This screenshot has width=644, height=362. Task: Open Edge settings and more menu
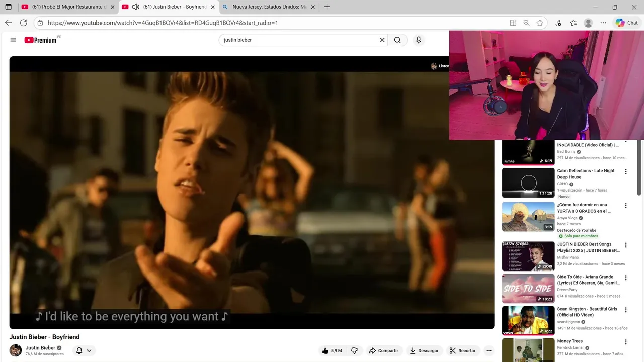tap(603, 23)
